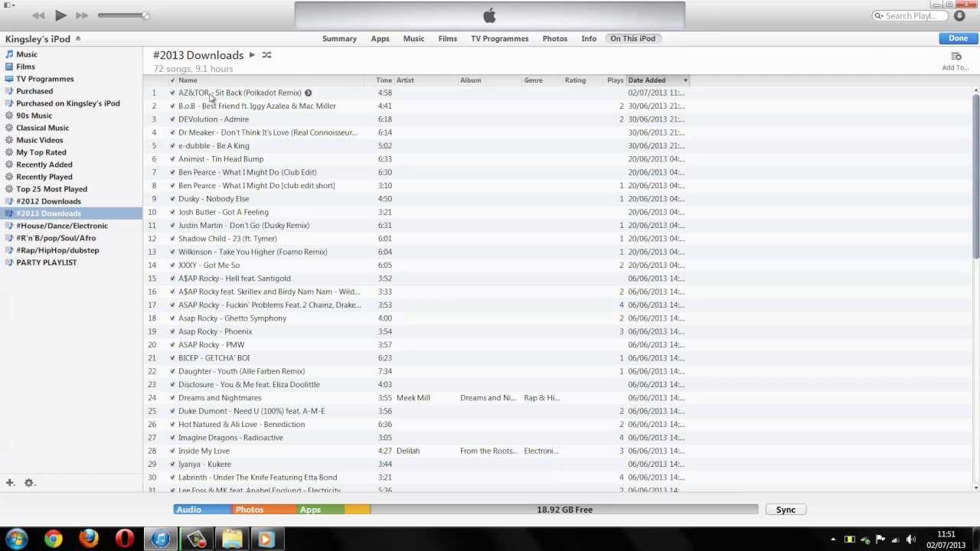Open the downloads arrow icon near search
980x551 pixels.
pyautogui.click(x=959, y=15)
